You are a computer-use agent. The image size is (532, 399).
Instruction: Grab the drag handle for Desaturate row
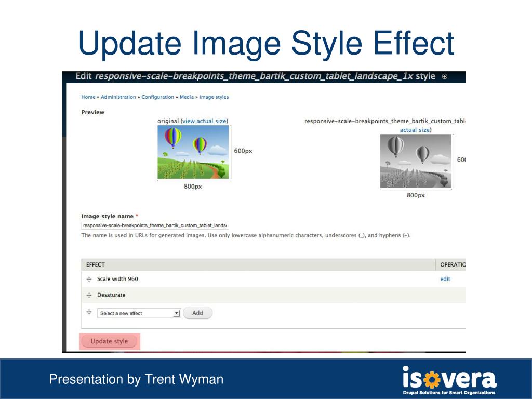(89, 295)
